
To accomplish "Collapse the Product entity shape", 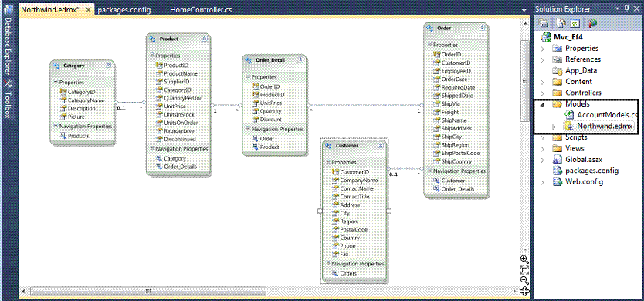I will click(x=204, y=39).
